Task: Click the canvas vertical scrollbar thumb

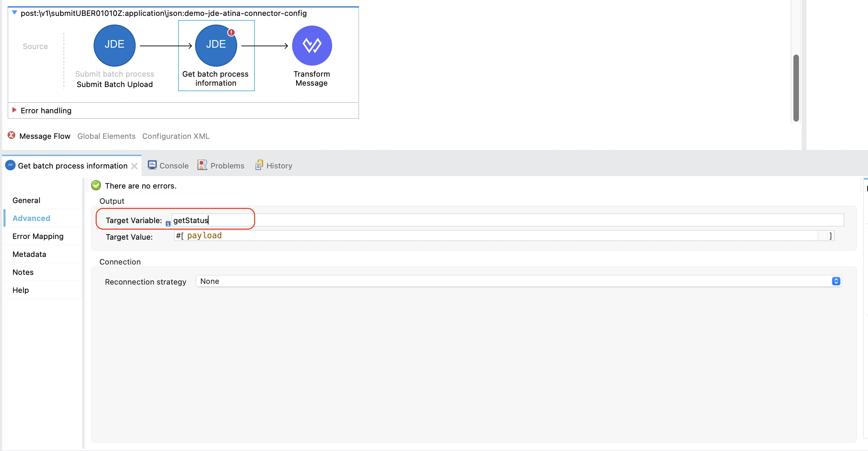Action: pos(796,88)
